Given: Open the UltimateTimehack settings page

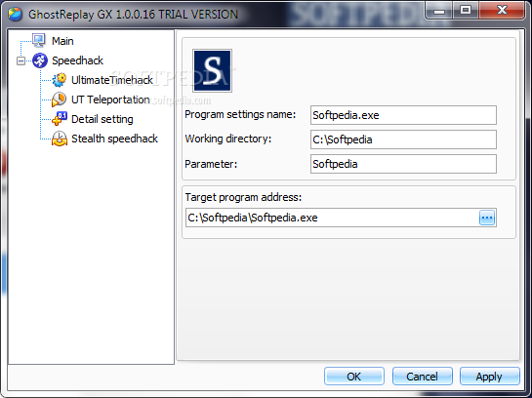Looking at the screenshot, I should click(112, 80).
